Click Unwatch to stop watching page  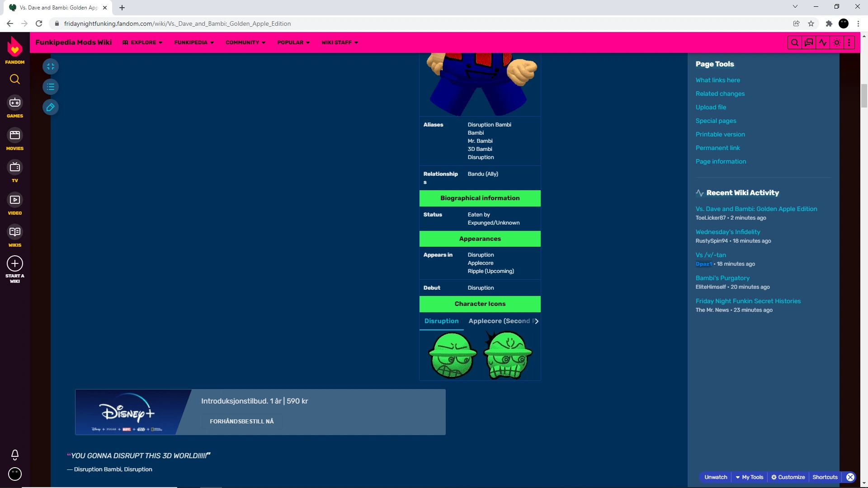[715, 477]
